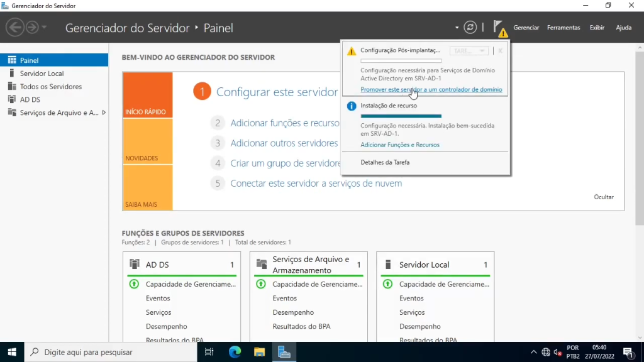Click the AD DS sidebar icon

pos(12,99)
